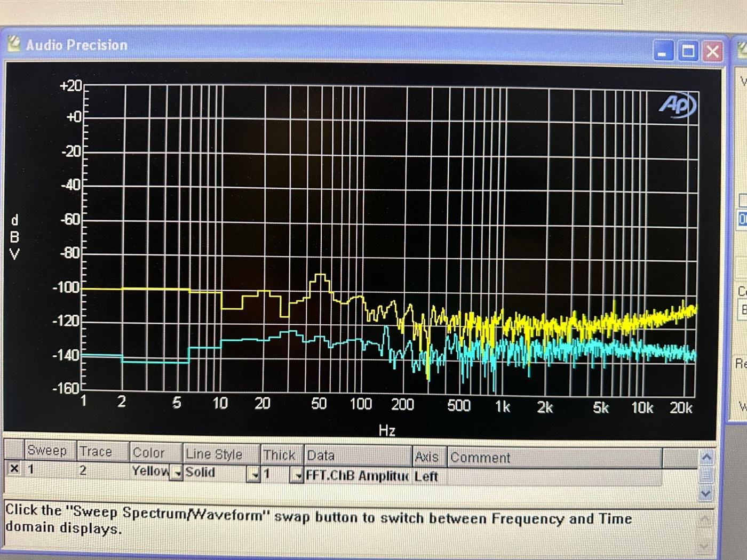Maximize the Audio Precision graph window

(688, 52)
